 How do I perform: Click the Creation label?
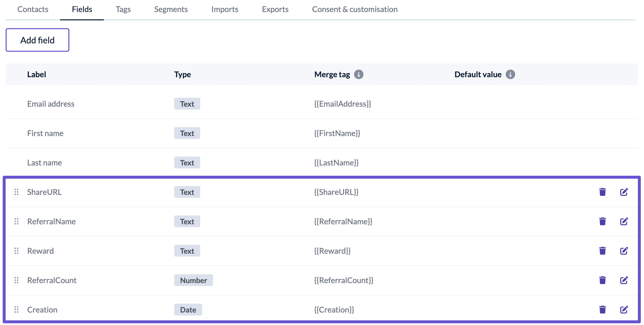(42, 310)
